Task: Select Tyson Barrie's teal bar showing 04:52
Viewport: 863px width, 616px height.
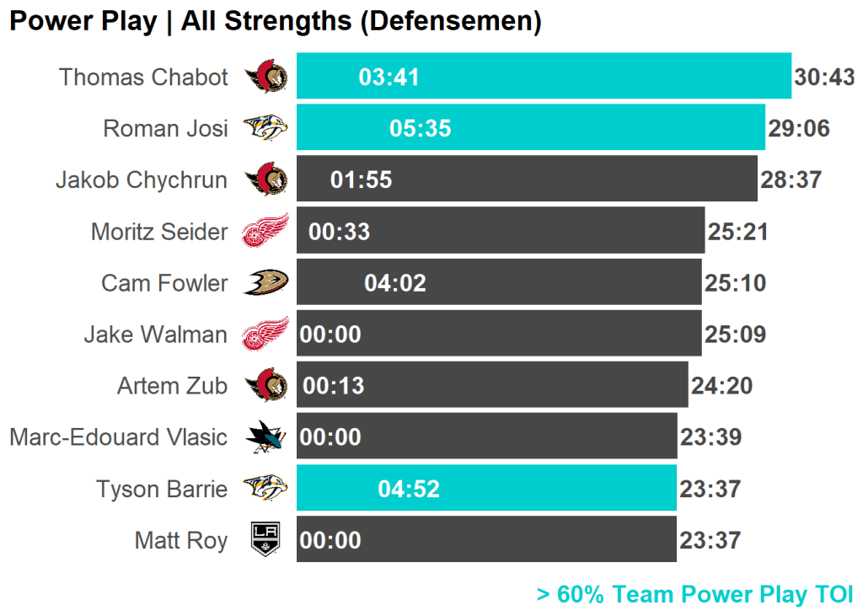Action: point(486,488)
